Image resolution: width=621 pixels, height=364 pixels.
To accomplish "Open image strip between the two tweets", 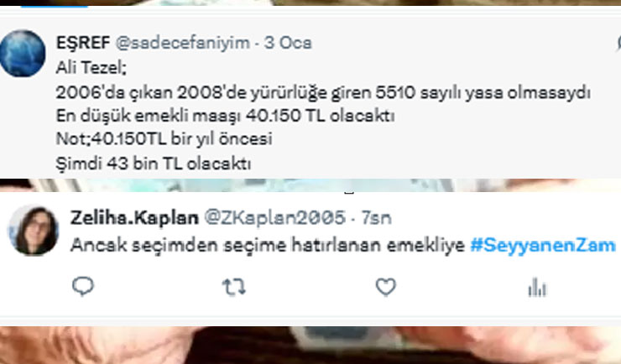I will [310, 185].
